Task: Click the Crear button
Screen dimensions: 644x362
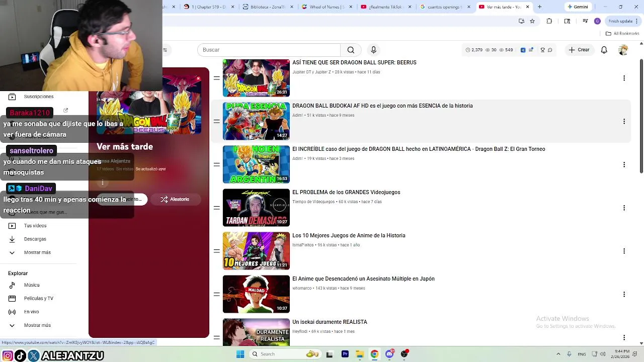Action: pos(579,50)
